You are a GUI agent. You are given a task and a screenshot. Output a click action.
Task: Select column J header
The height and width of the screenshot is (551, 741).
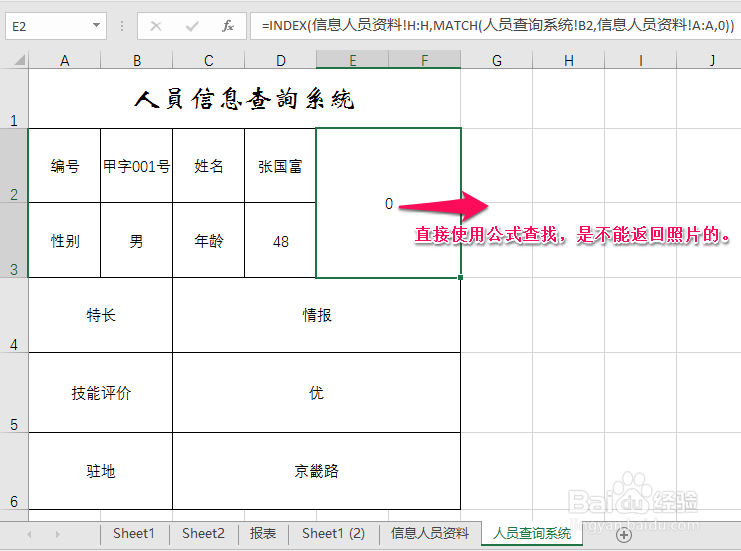tap(709, 60)
